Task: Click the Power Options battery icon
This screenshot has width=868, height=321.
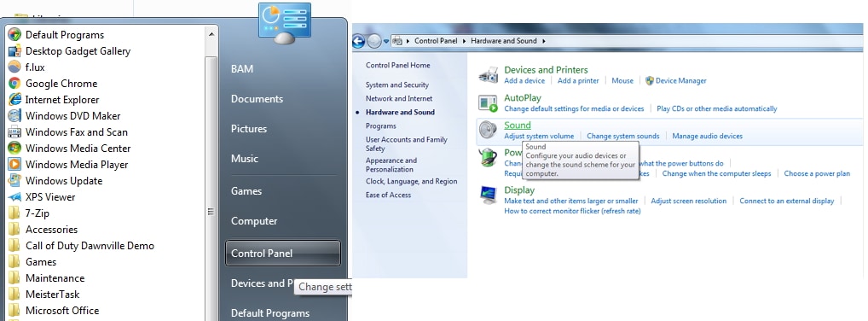Action: click(x=488, y=157)
